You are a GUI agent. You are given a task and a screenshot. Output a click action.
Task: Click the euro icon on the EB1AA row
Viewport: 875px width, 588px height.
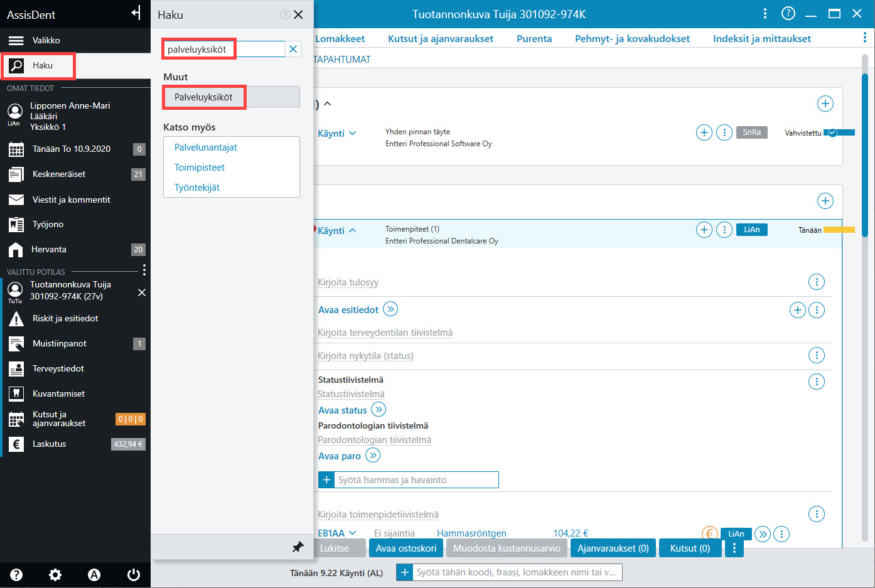pos(709,534)
